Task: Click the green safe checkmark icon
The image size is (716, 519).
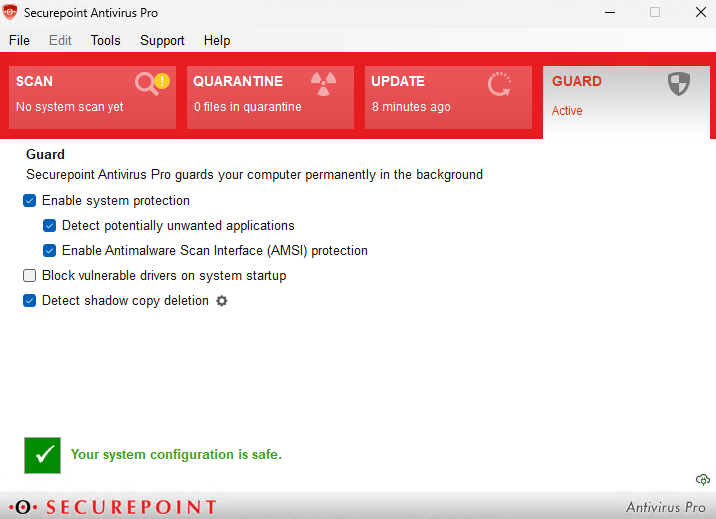Action: [42, 455]
